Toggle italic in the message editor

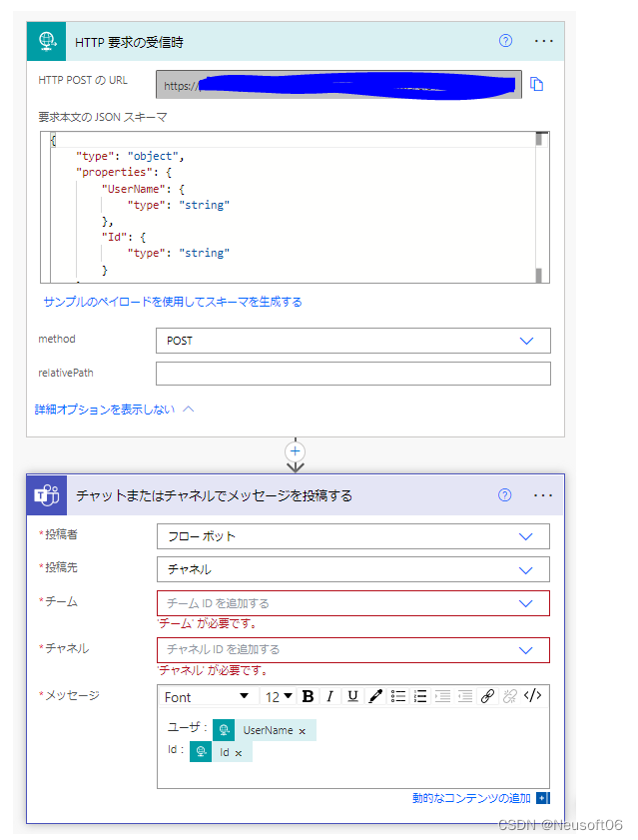point(329,696)
